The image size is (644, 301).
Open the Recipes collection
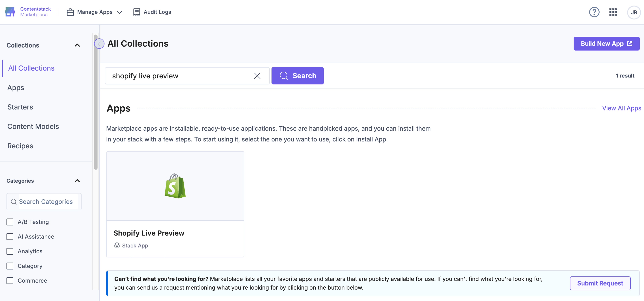click(x=20, y=146)
